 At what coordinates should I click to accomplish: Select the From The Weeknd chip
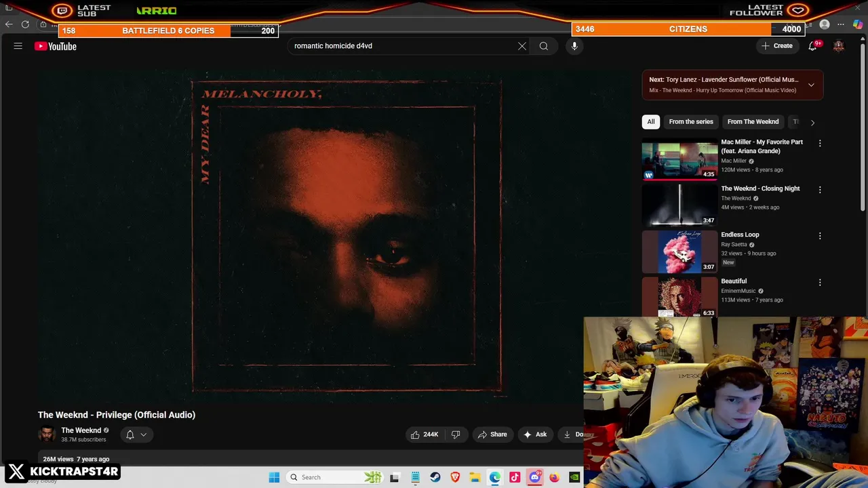(753, 121)
